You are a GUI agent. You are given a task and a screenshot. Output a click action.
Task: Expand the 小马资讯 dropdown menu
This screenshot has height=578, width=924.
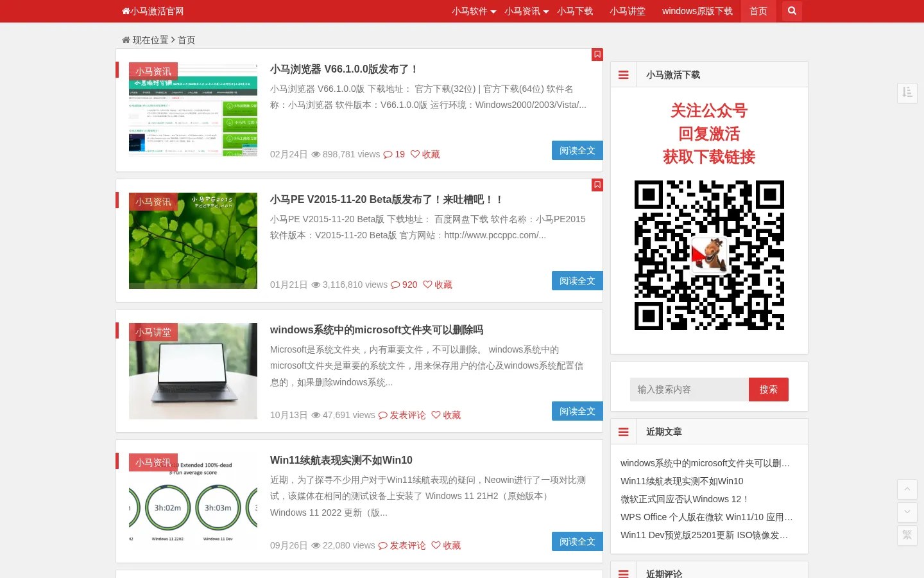click(526, 11)
